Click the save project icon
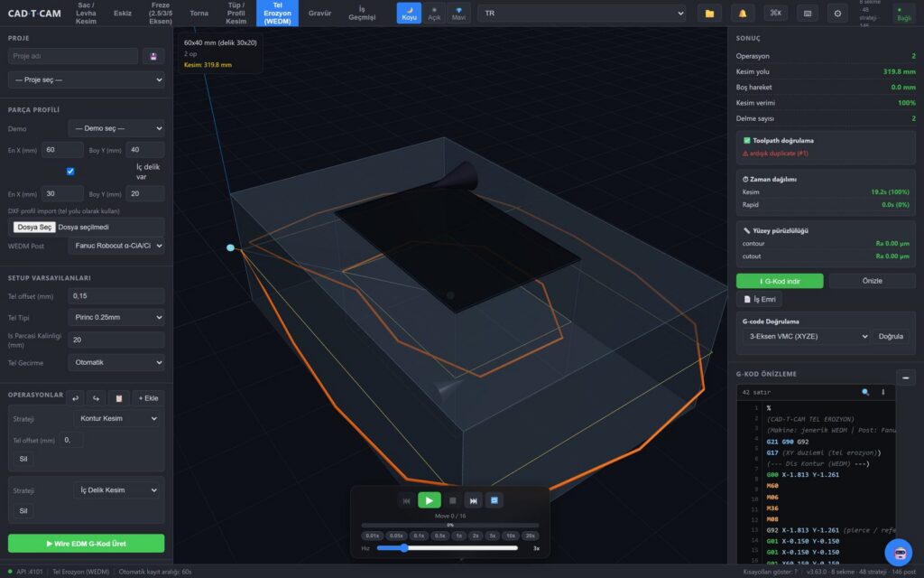The width and height of the screenshot is (924, 578). [x=153, y=56]
